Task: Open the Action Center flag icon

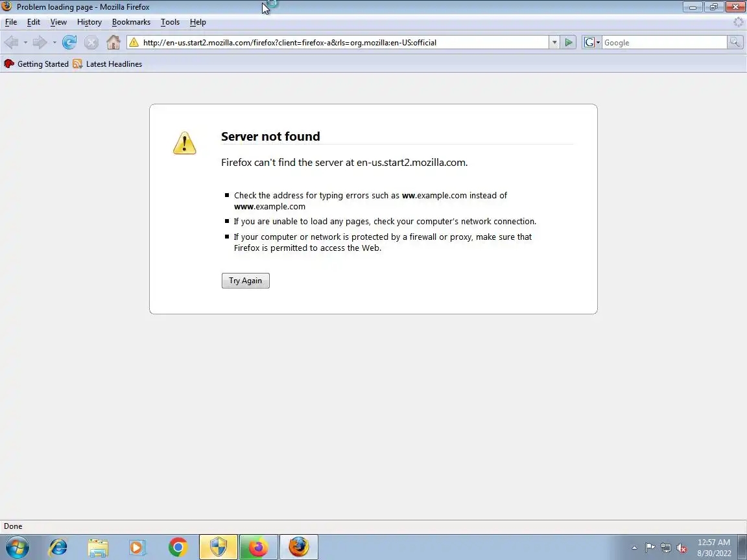Action: click(650, 548)
